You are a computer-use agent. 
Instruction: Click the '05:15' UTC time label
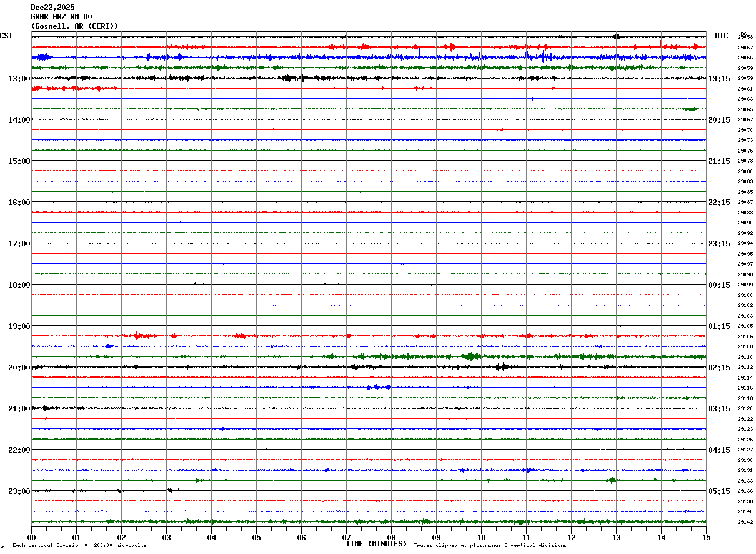coord(719,491)
